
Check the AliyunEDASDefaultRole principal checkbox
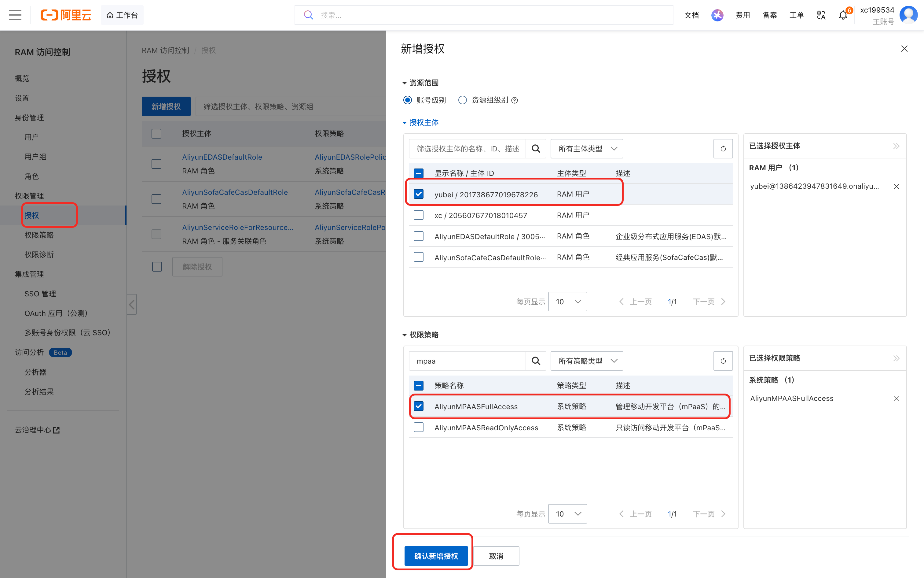pos(419,236)
